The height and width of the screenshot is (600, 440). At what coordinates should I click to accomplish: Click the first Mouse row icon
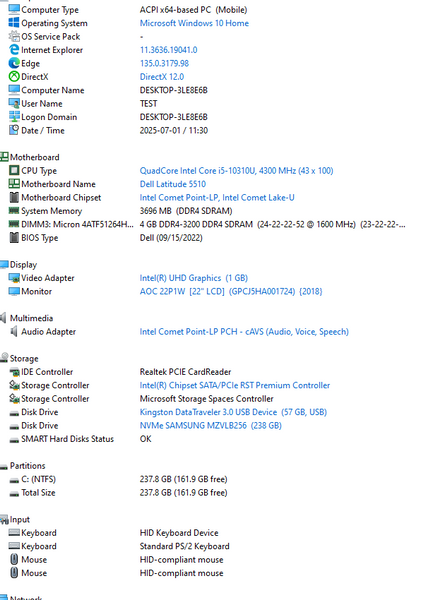click(14, 559)
